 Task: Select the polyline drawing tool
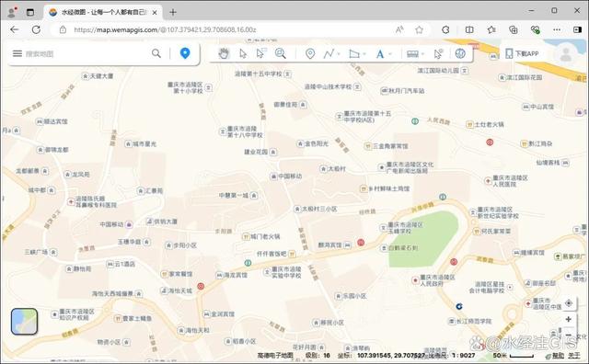pos(329,53)
